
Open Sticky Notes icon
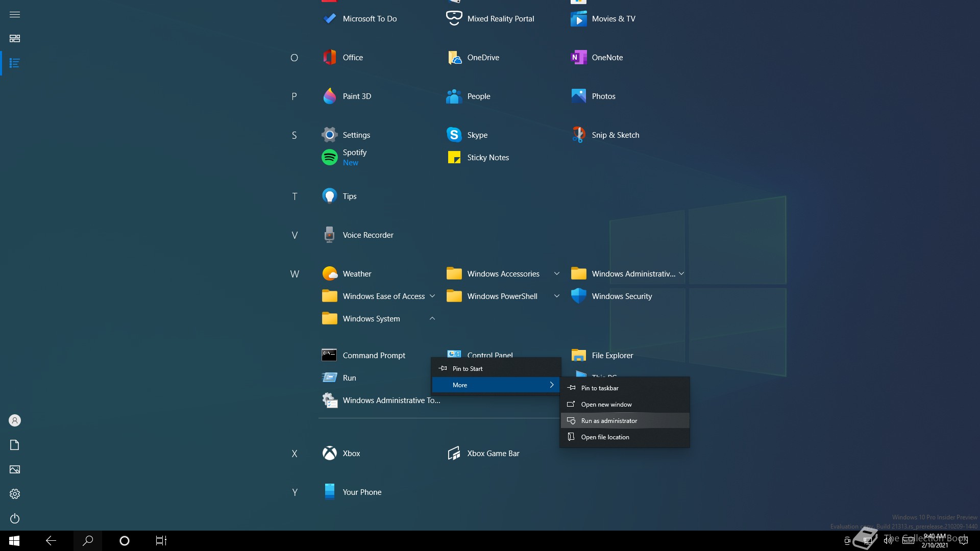point(454,158)
